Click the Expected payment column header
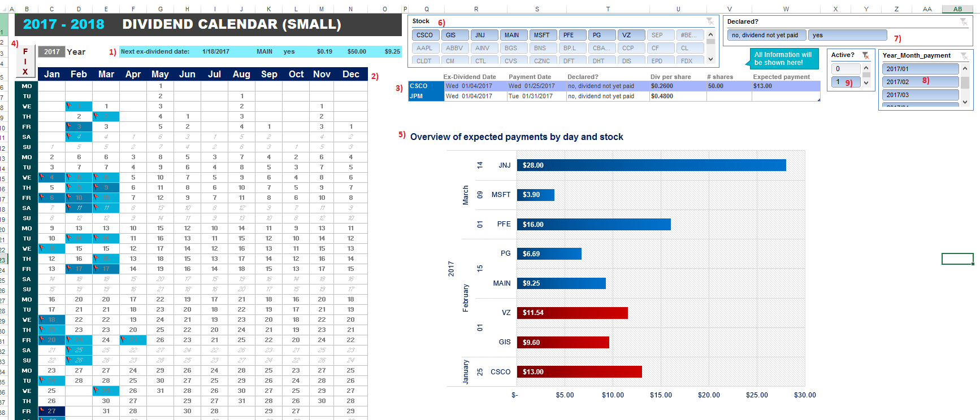 click(x=781, y=77)
